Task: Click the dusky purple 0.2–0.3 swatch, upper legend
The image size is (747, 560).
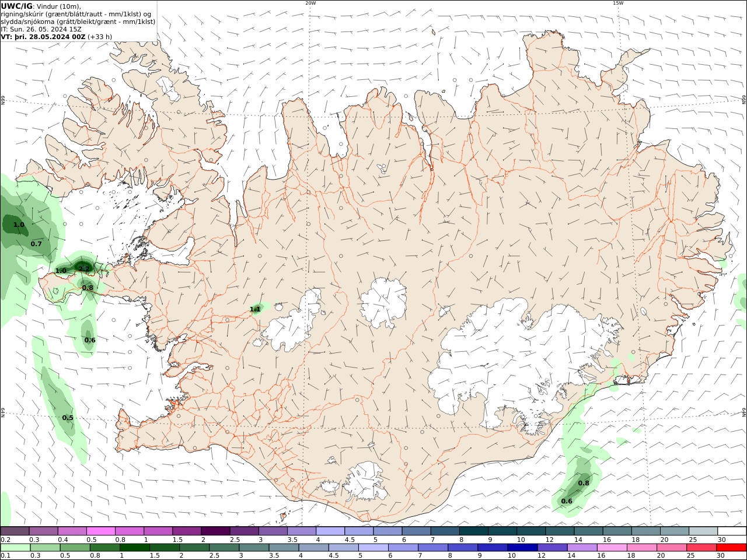Action: click(x=15, y=531)
